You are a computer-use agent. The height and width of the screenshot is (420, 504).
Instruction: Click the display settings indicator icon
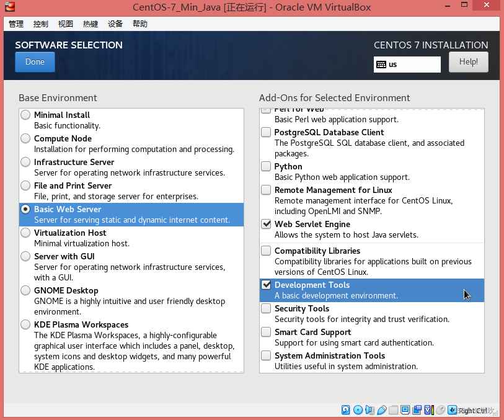tap(405, 409)
